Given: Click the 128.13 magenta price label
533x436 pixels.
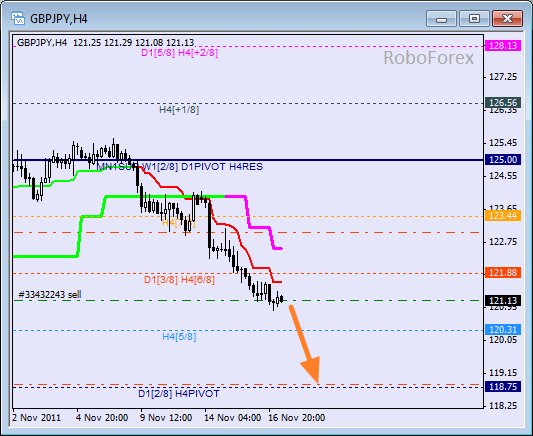Looking at the screenshot, I should (x=503, y=46).
